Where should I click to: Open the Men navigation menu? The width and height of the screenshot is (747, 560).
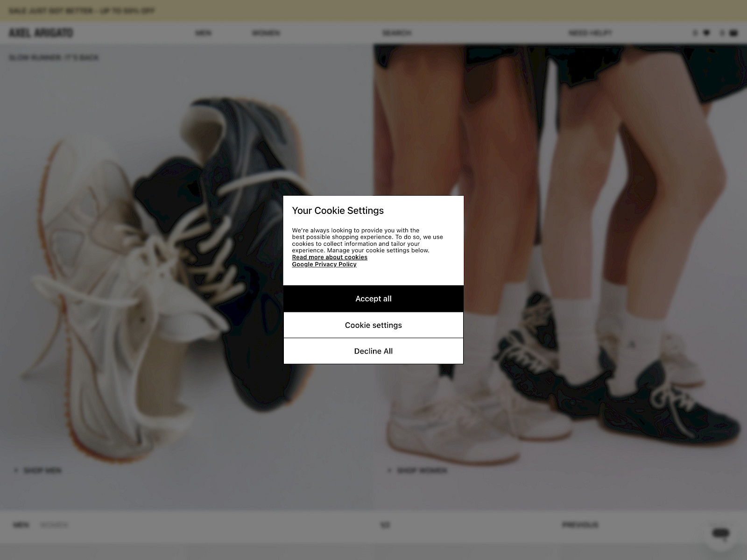tap(203, 33)
